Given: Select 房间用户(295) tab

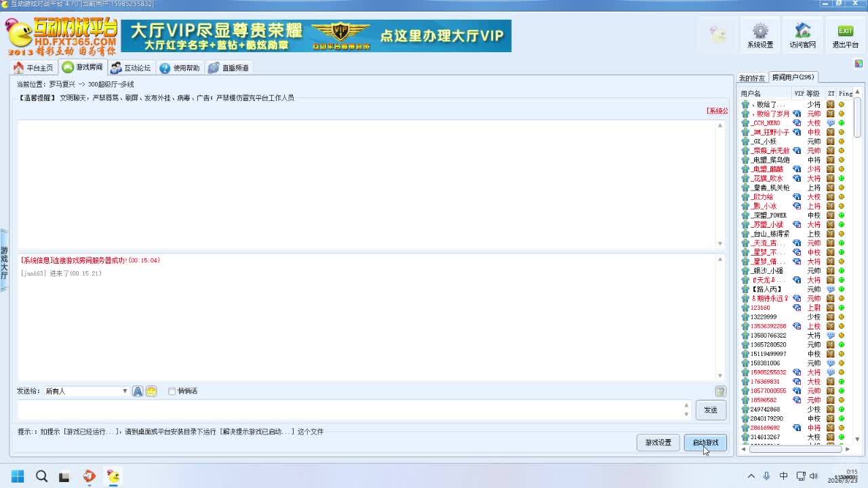Looking at the screenshot, I should pos(793,77).
